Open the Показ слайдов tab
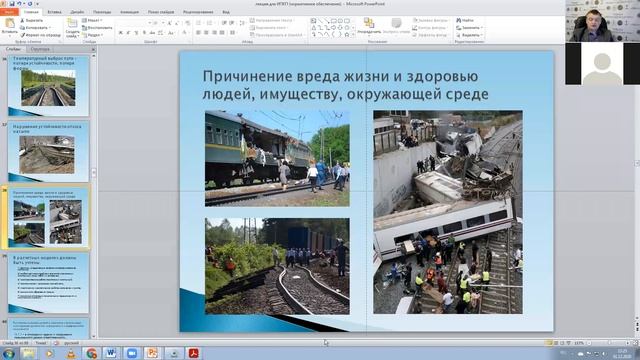Viewport: 640px width, 360px height. tap(161, 12)
